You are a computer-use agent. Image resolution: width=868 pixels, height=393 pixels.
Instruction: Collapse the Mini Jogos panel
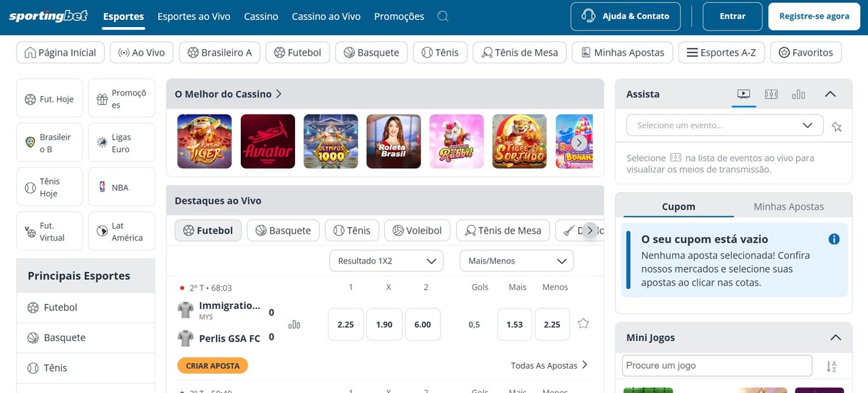click(x=835, y=337)
